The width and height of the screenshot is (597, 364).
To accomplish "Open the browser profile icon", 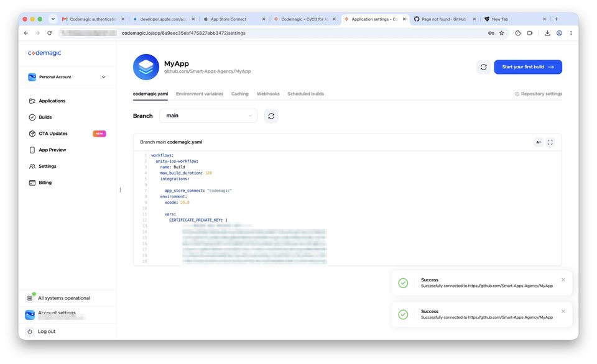I will (x=559, y=33).
